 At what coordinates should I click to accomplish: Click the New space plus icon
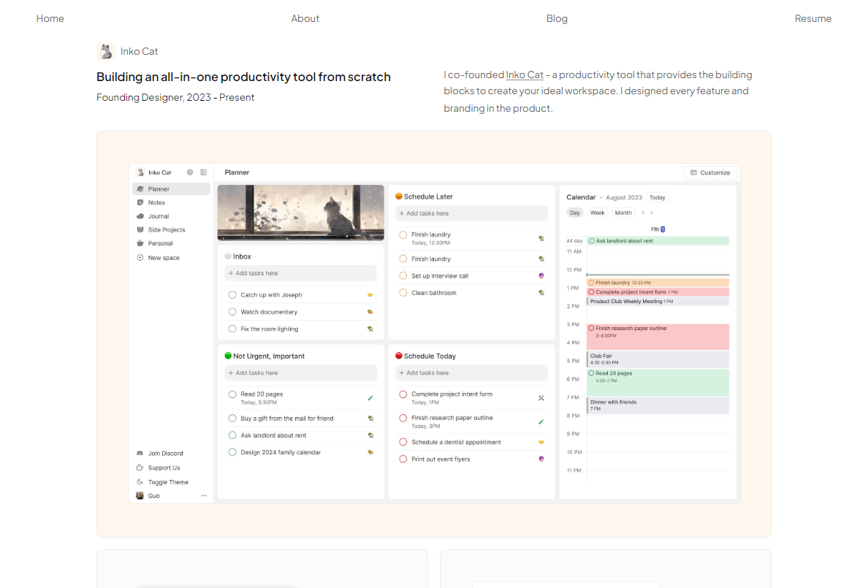[140, 258]
